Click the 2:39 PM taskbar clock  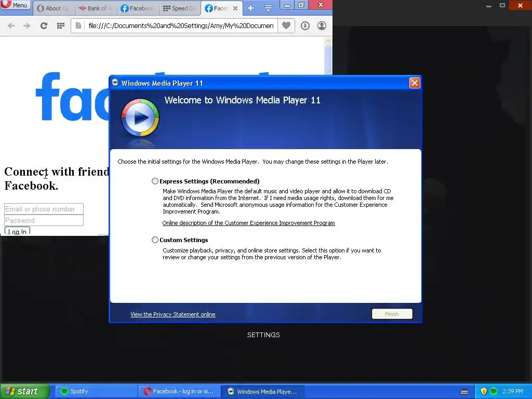(512, 391)
